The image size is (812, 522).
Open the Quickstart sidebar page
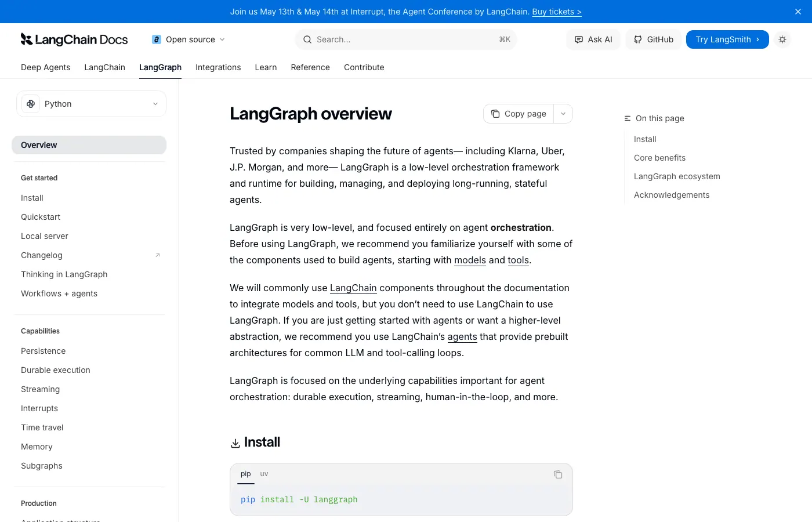[41, 217]
